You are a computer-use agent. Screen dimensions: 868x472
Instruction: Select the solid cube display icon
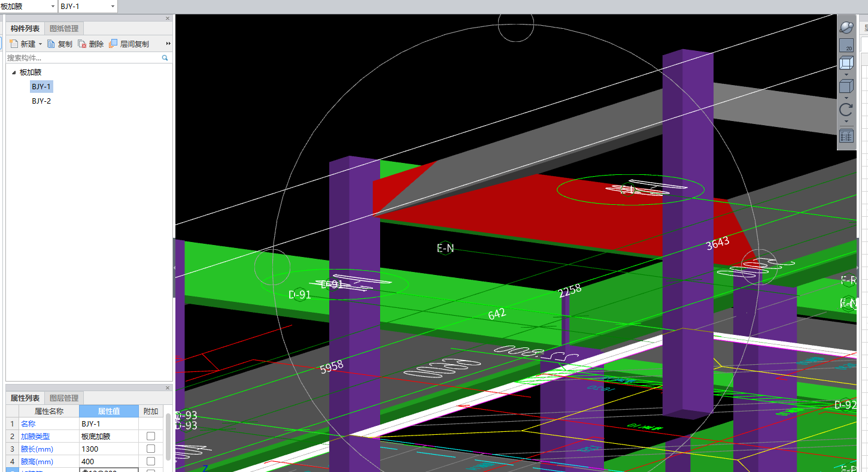tap(846, 87)
